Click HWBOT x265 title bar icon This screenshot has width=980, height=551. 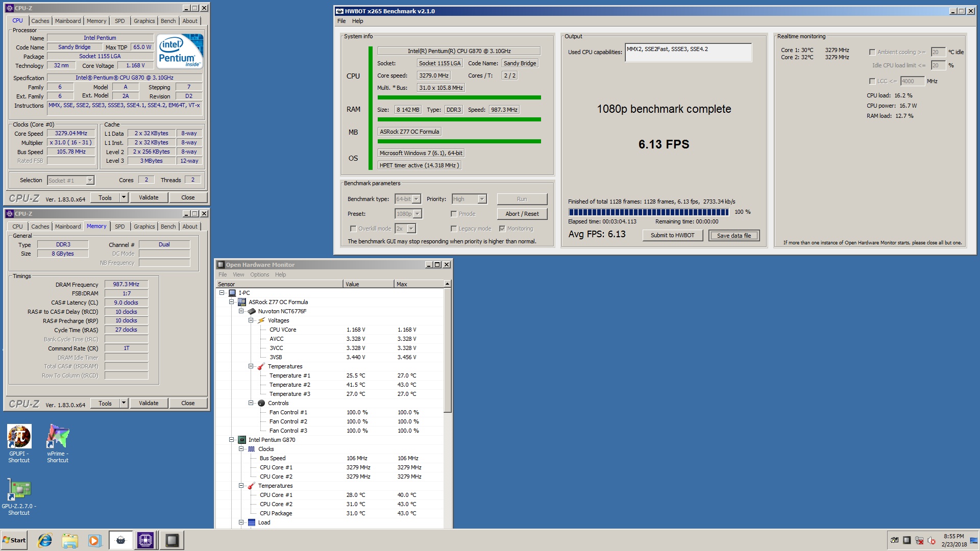click(339, 11)
